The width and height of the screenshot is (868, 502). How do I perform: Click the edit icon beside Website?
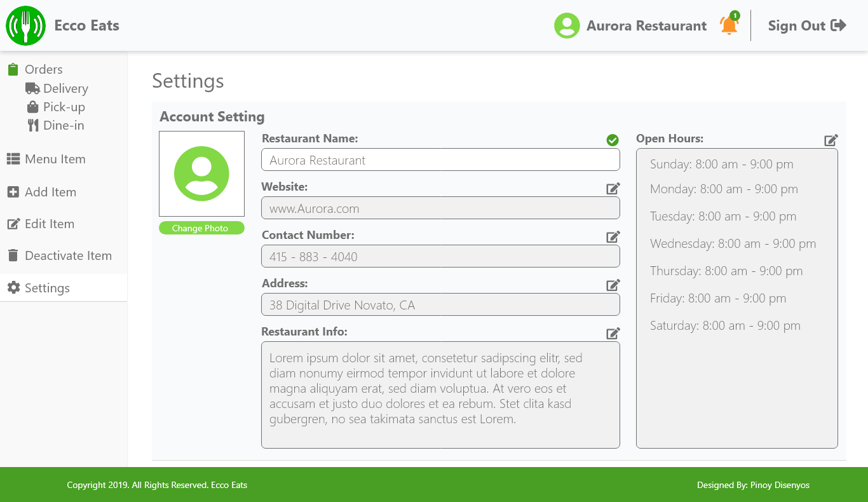(x=613, y=189)
